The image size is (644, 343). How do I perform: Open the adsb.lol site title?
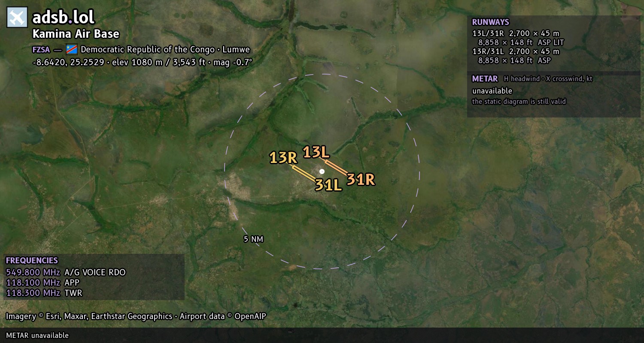click(x=63, y=18)
